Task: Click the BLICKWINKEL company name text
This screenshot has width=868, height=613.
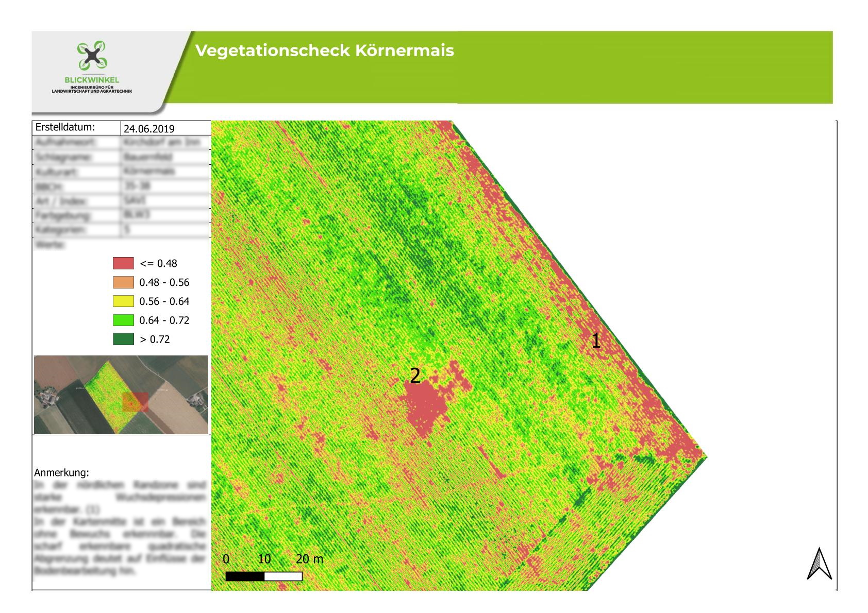Action: pyautogui.click(x=92, y=80)
